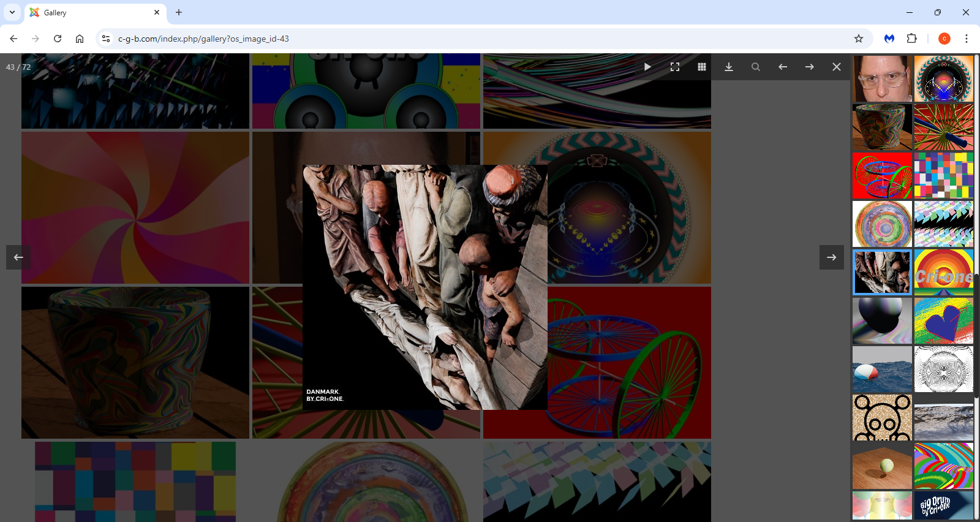Close the lightbox viewer
980x522 pixels.
(837, 67)
